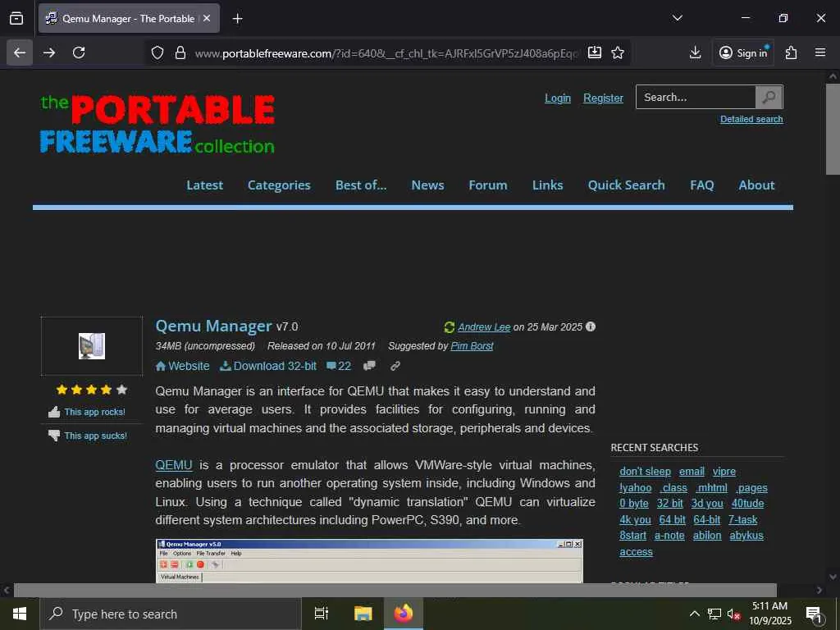This screenshot has width=840, height=630.
Task: Click taskbar search box
Action: point(171,614)
